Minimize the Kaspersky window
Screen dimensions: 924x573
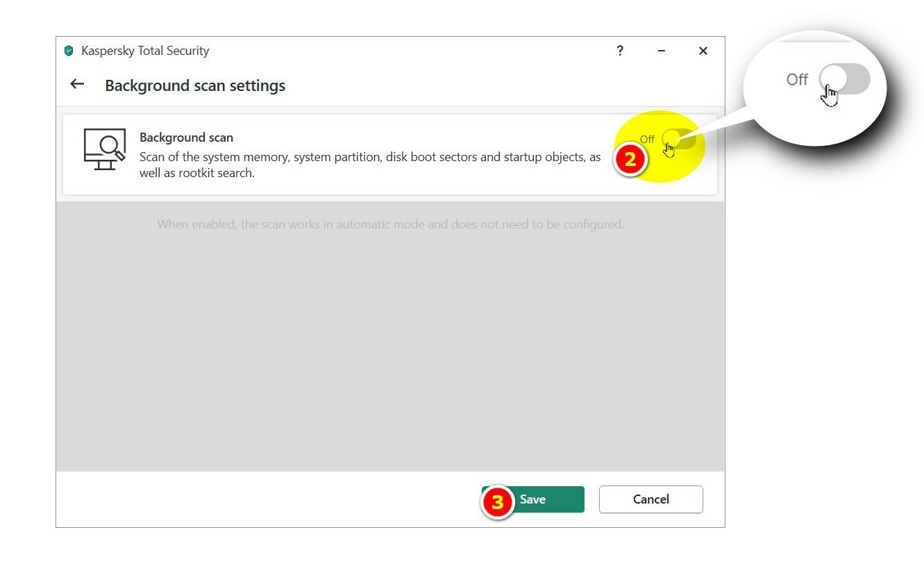coord(662,51)
